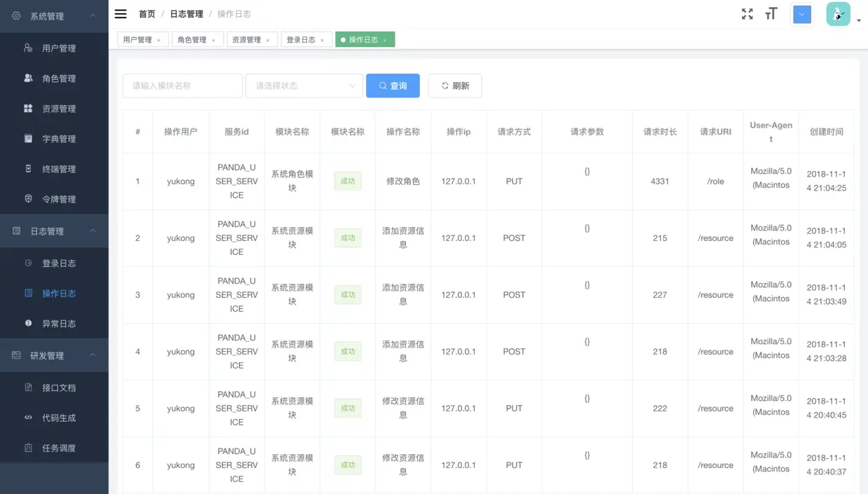Image resolution: width=868 pixels, height=494 pixels.
Task: Click the 用户管理 sidebar icon
Action: pos(28,48)
